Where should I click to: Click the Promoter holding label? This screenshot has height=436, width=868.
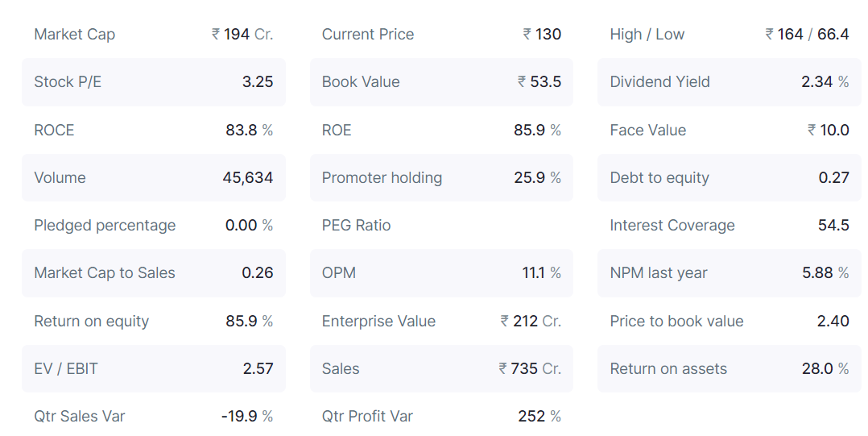pyautogui.click(x=382, y=178)
